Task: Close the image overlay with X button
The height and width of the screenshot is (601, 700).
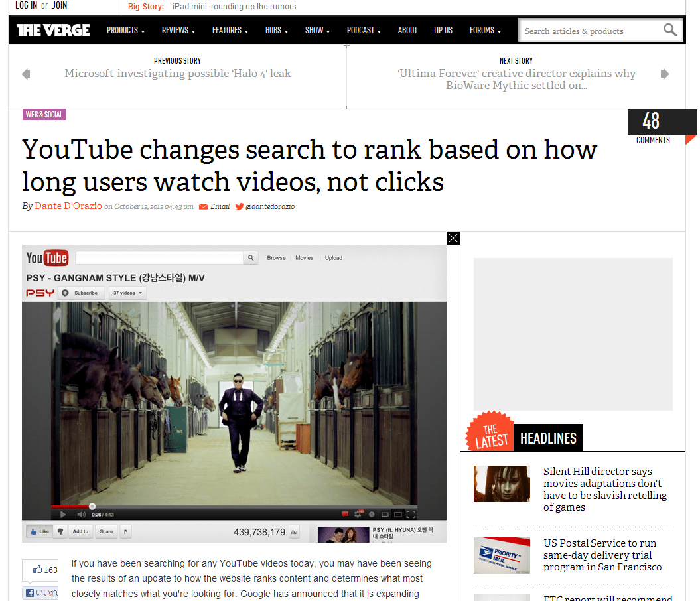Action: pyautogui.click(x=453, y=238)
